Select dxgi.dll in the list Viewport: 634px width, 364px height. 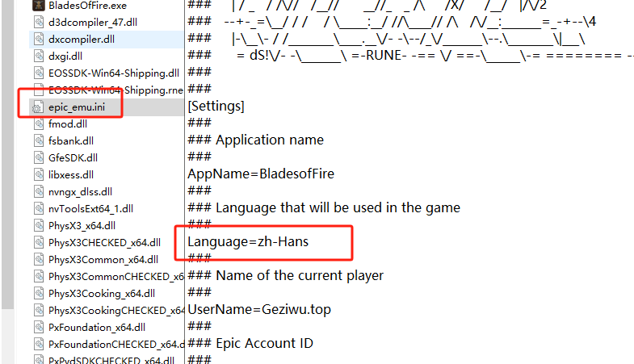65,56
